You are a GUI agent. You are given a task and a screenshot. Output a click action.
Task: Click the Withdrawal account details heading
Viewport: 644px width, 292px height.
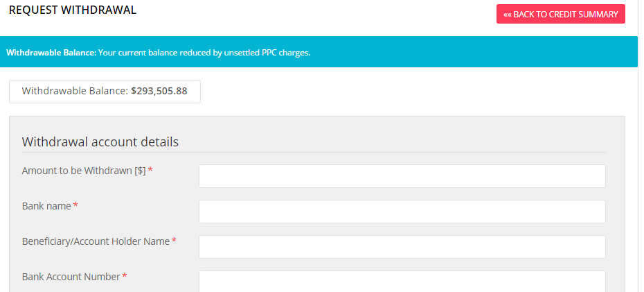tap(100, 142)
